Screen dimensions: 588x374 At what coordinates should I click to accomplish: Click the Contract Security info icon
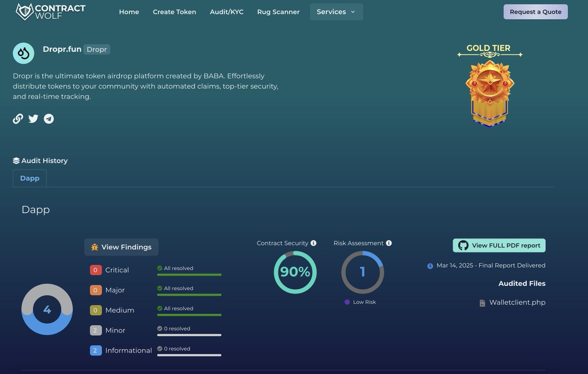tap(314, 243)
